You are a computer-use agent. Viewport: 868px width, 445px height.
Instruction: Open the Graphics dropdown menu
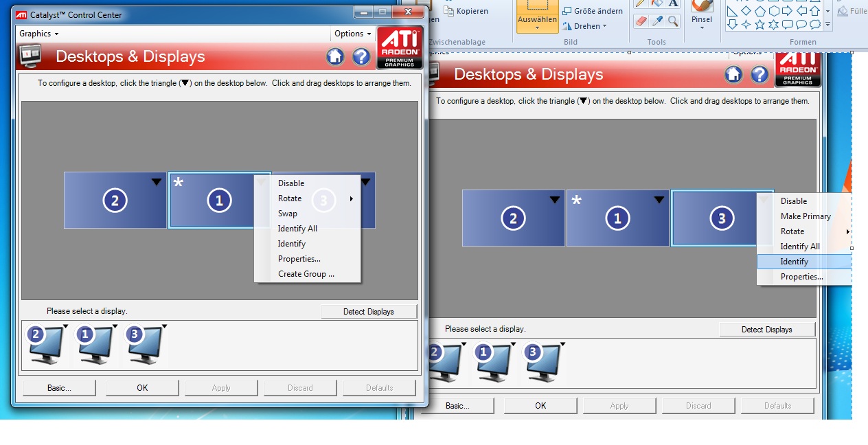(38, 34)
